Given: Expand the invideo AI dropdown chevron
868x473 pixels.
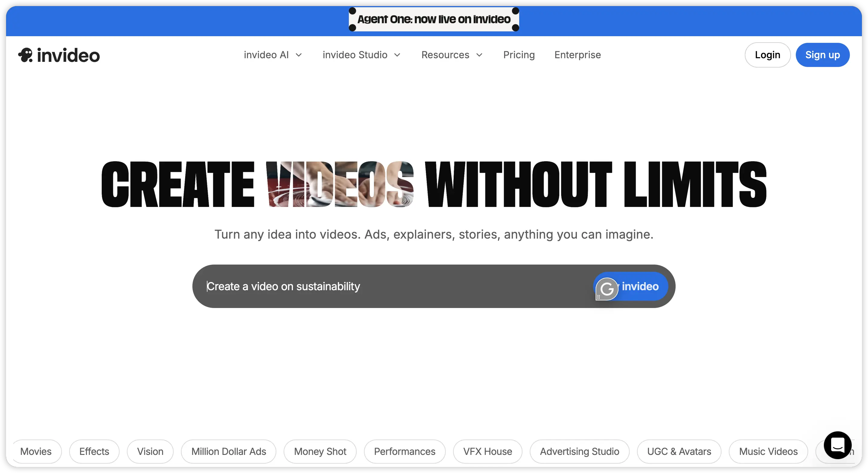Looking at the screenshot, I should click(x=298, y=55).
